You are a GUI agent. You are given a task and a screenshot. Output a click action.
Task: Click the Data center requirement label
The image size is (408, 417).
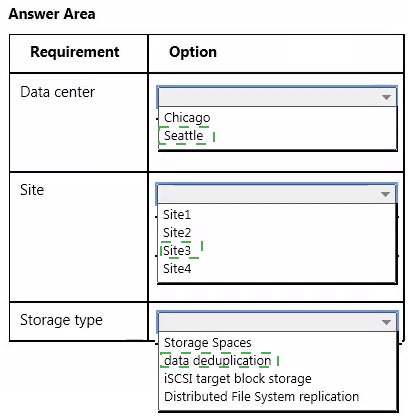click(57, 92)
